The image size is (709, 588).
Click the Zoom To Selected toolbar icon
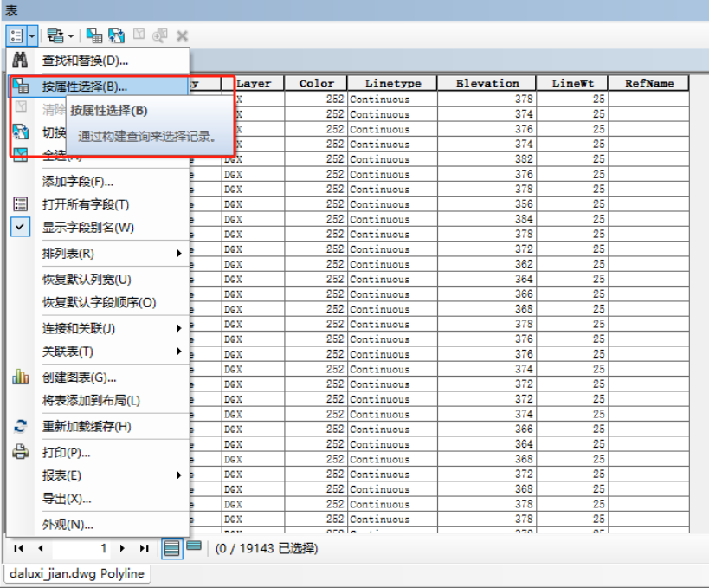tap(160, 36)
